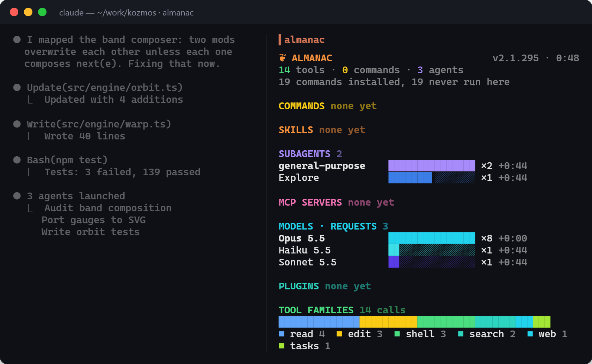
Task: Click the yellow edit segment of tool families bar
Action: point(388,322)
